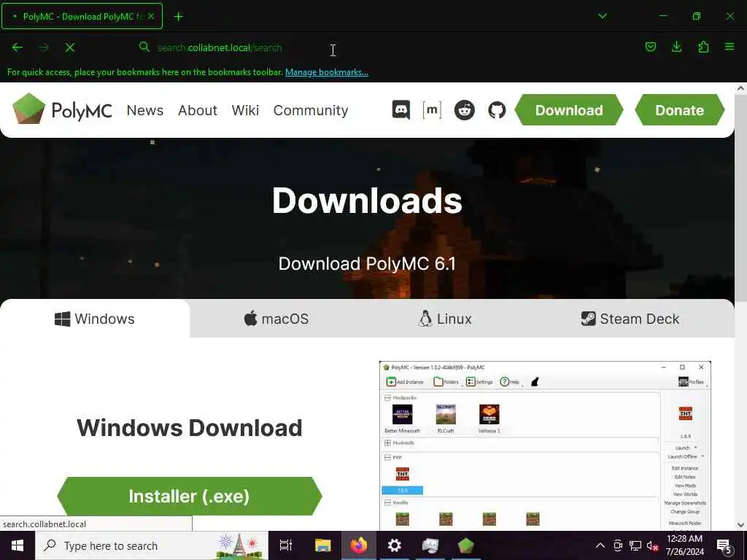The image size is (747, 560).
Task: Click the taskbar icon left of PolyMC app
Action: click(x=430, y=545)
